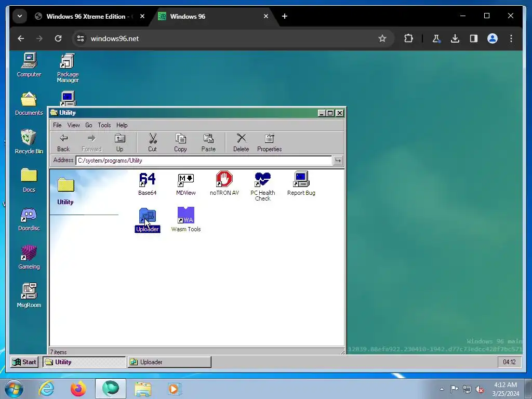Open Internet Explorer from taskbar

coord(46,389)
